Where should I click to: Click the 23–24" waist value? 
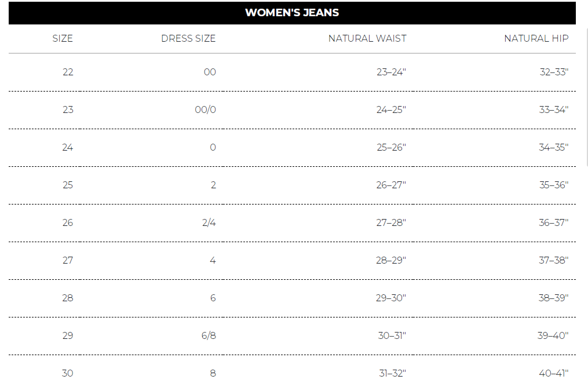pos(391,72)
